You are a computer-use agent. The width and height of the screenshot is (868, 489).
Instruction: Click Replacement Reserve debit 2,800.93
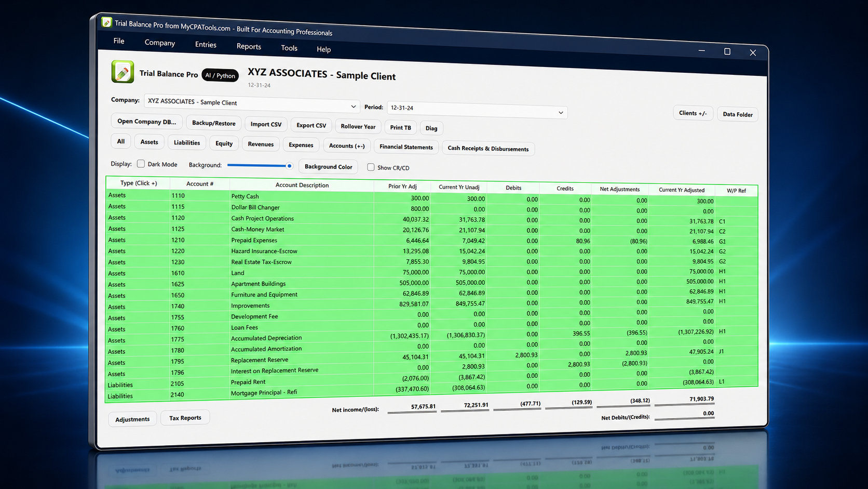(526, 355)
